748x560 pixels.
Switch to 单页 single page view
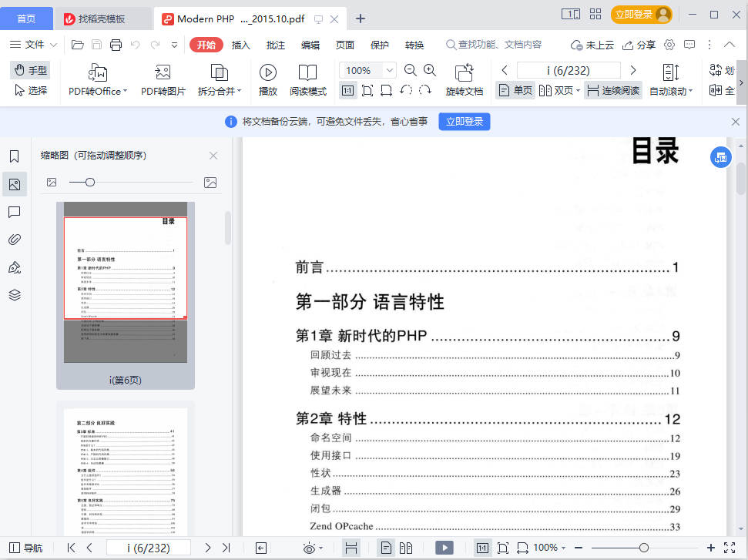515,90
